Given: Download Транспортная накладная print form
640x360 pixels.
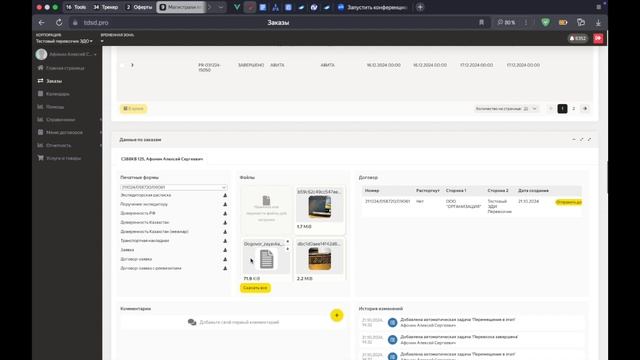Looking at the screenshot, I should point(225,241).
